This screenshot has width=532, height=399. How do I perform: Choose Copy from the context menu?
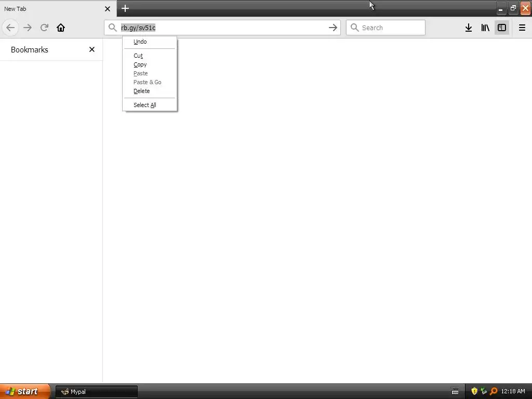[x=150, y=64]
